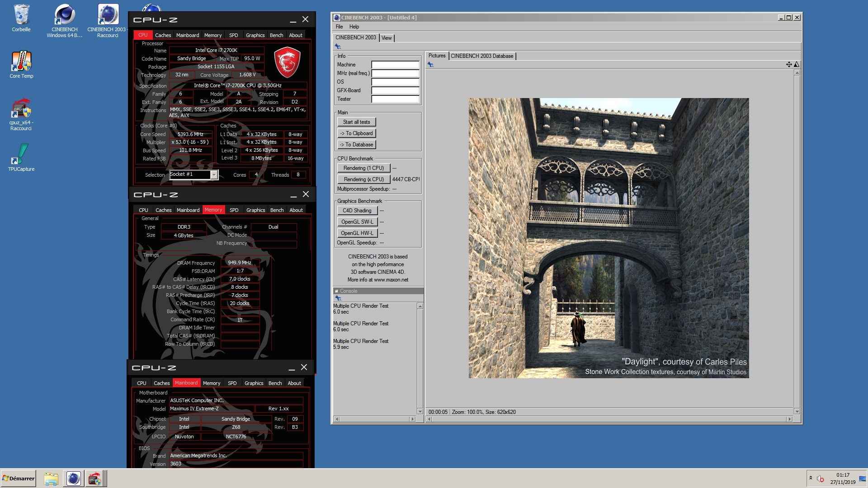Open Bench tab in top CPU-Z window

pos(276,35)
